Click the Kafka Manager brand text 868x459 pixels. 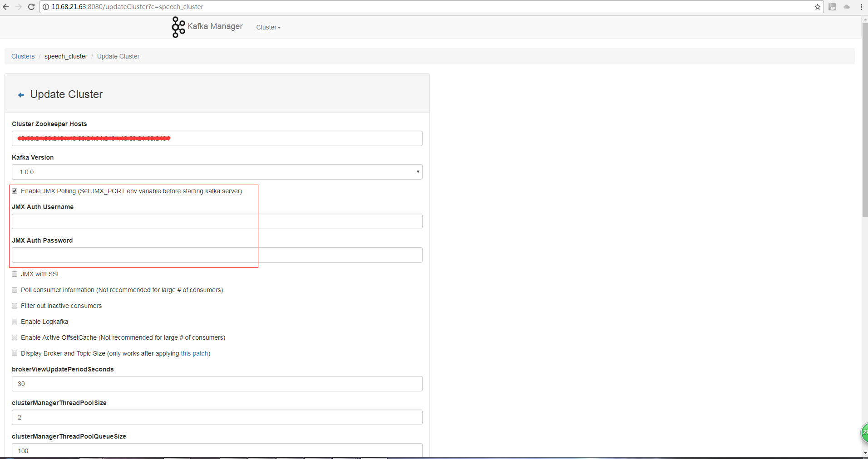pos(215,26)
